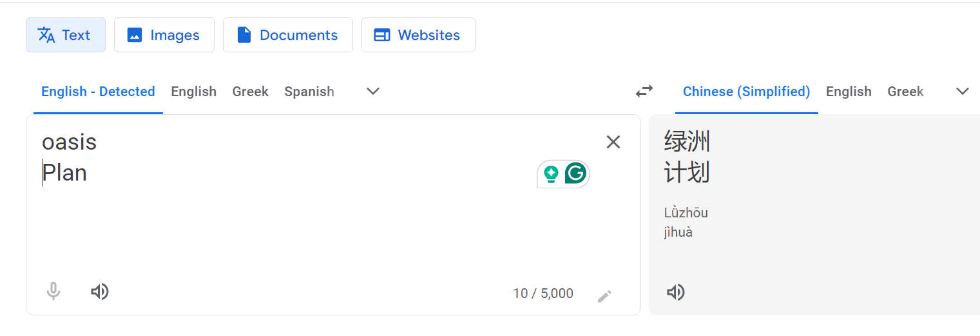
Task: Open the Grammarly G icon
Action: pos(575,173)
